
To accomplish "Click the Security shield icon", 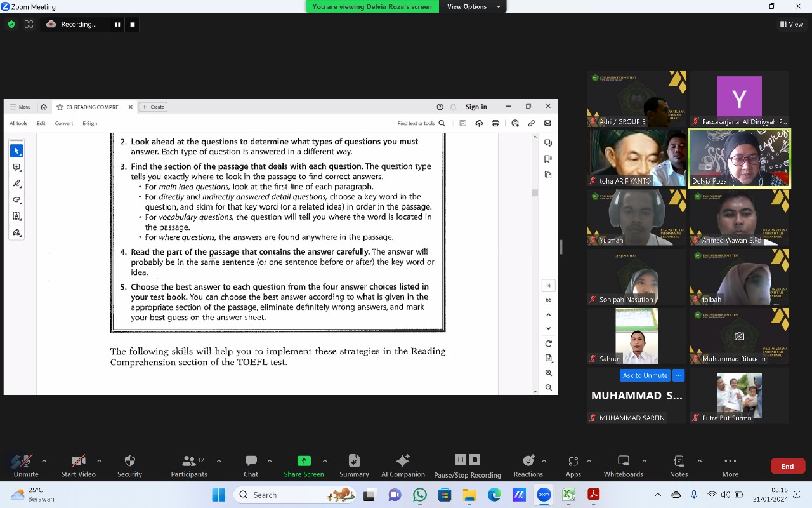I will pos(129,462).
